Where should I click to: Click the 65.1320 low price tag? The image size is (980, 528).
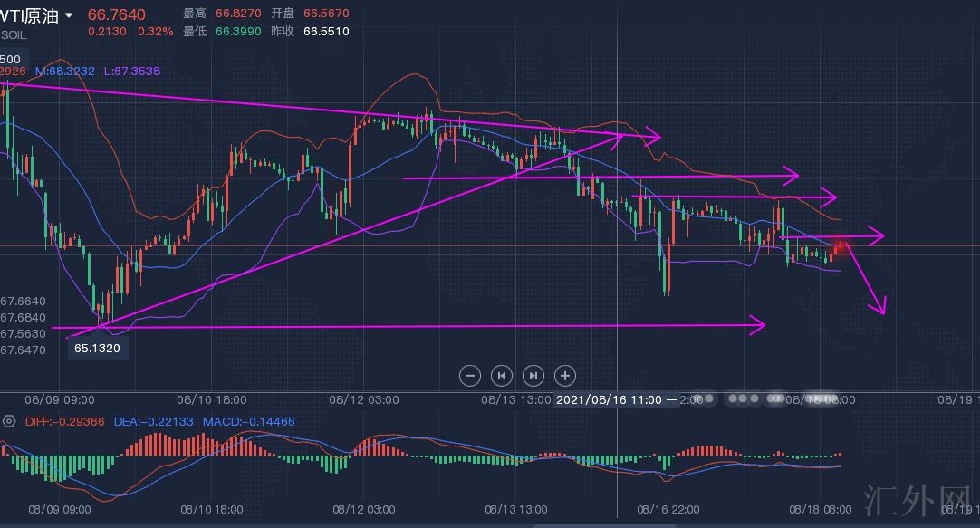[98, 347]
